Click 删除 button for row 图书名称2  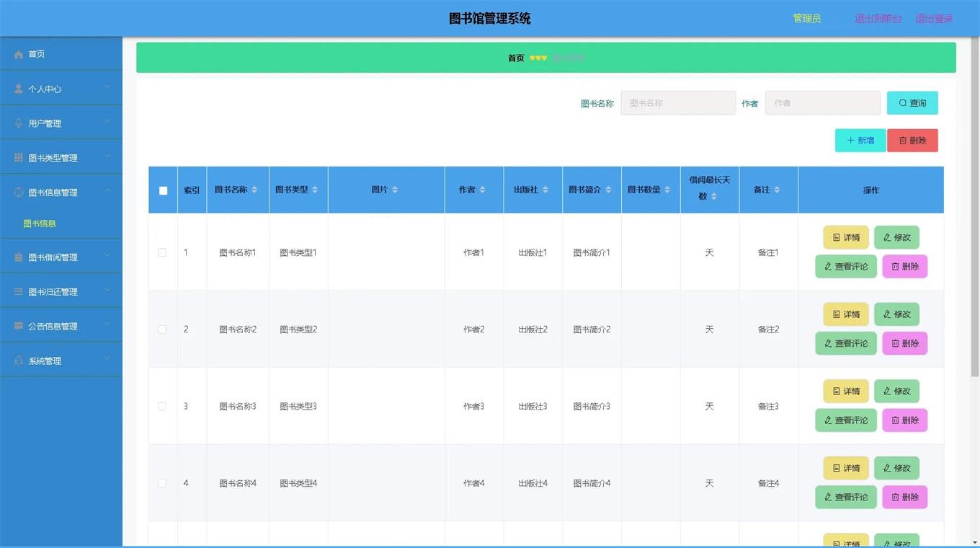tap(904, 343)
